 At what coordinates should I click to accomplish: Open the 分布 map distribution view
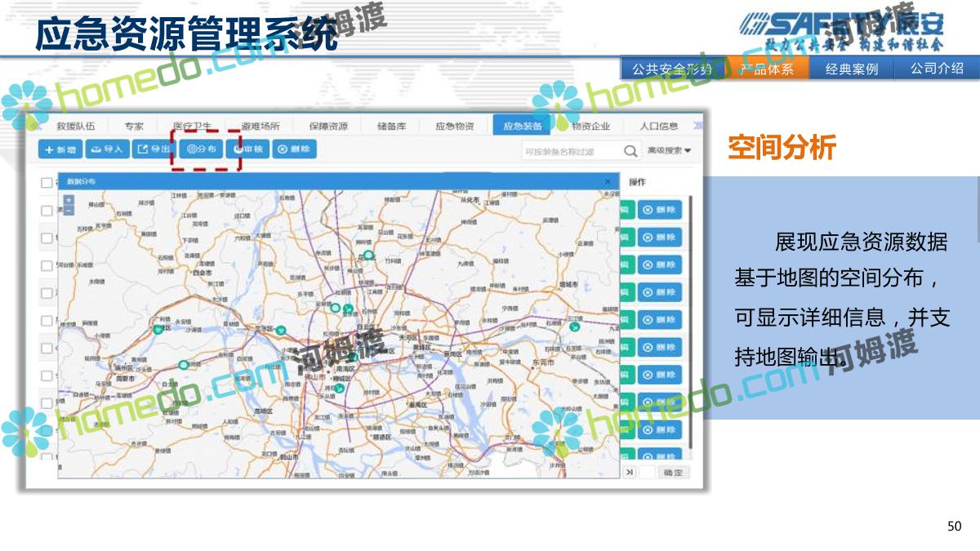[201, 149]
